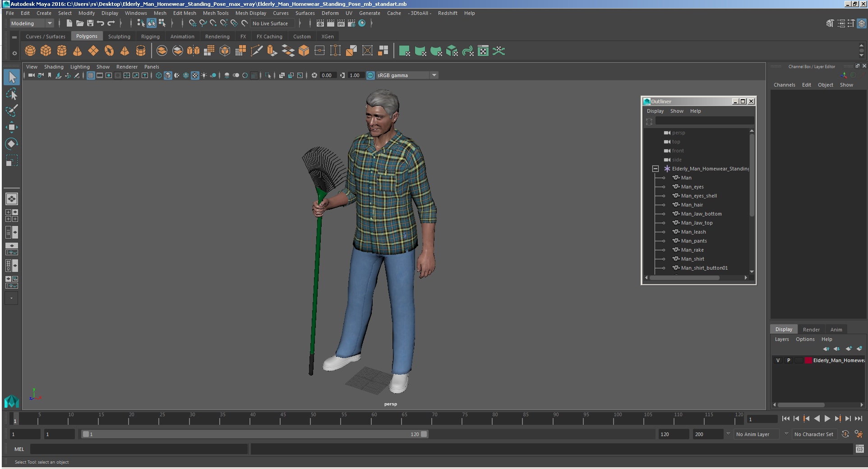
Task: Create a polygon cube from shelf
Action: [46, 51]
